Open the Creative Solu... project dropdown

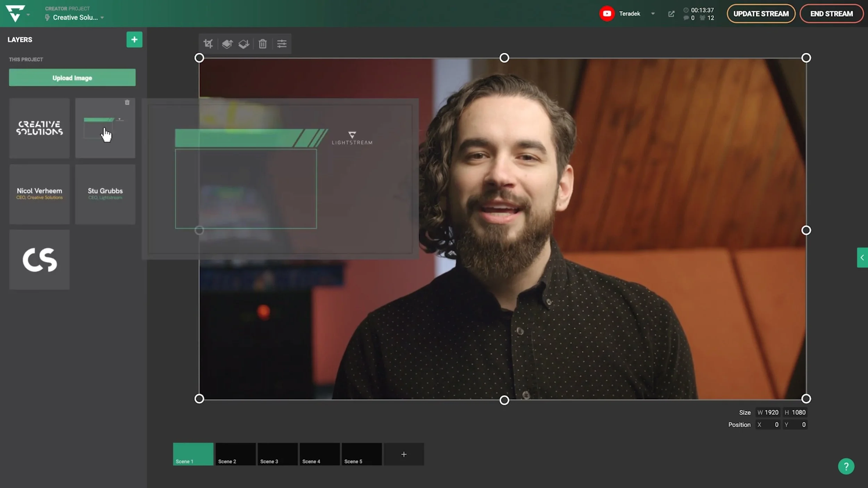102,18
